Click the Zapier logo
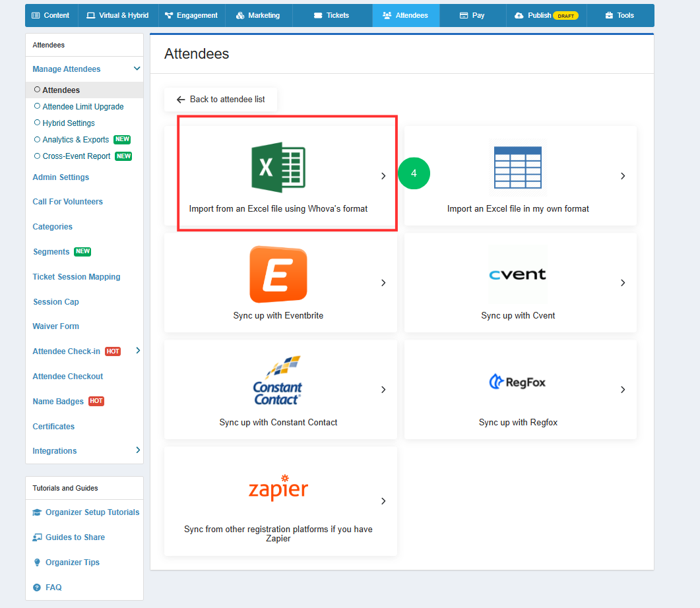Screen dimensions: 700x608 coord(278,487)
